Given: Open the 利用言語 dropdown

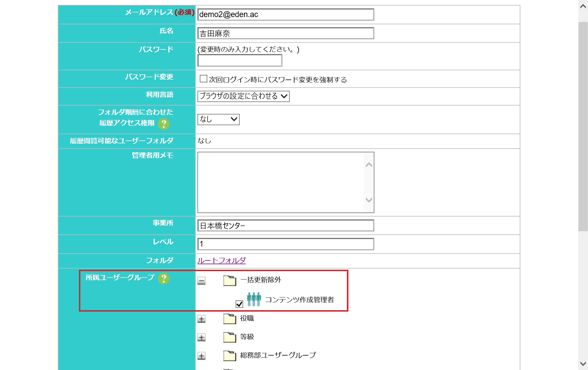Looking at the screenshot, I should pos(243,96).
